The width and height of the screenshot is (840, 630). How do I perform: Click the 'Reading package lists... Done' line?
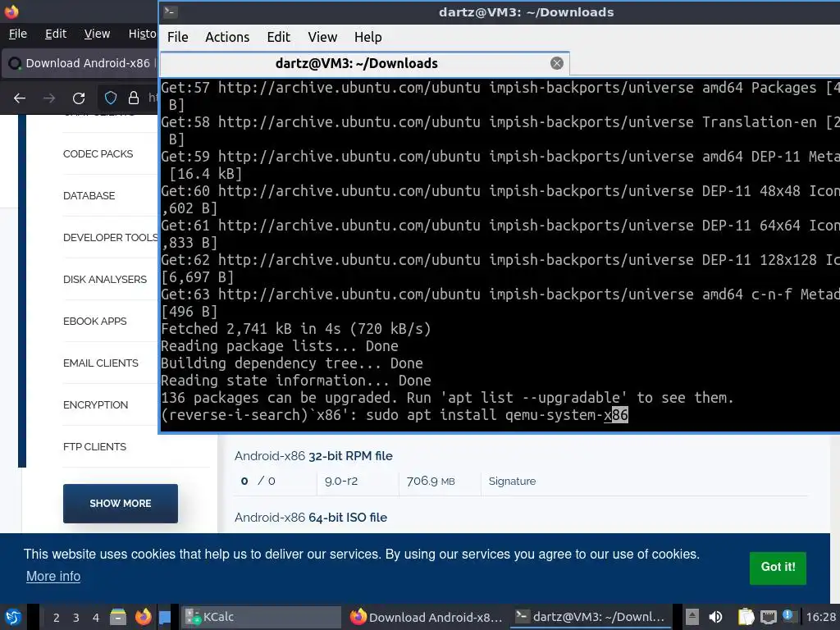(280, 346)
